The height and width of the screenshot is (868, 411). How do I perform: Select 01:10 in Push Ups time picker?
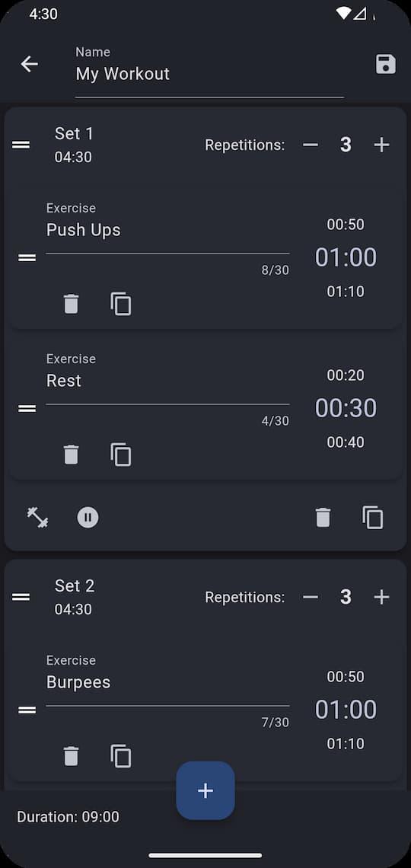click(346, 291)
